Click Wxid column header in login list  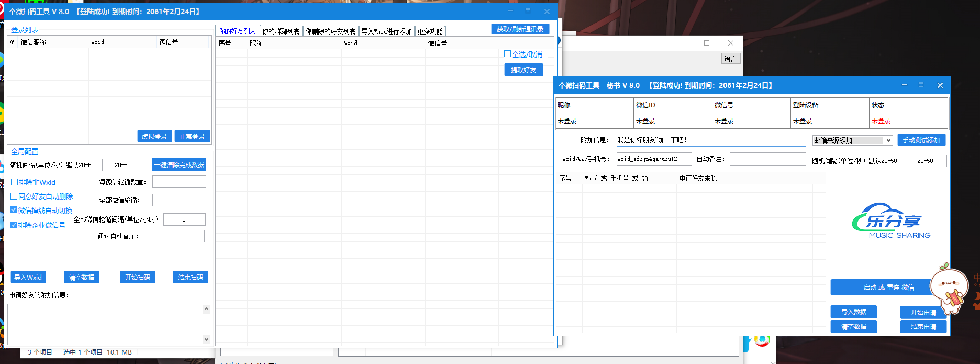[122, 42]
